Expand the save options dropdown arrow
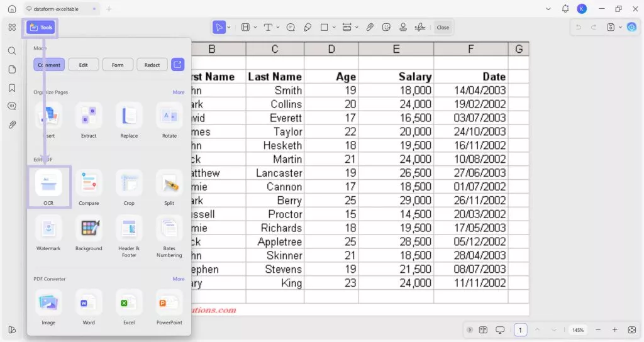The height and width of the screenshot is (342, 644). pyautogui.click(x=620, y=28)
